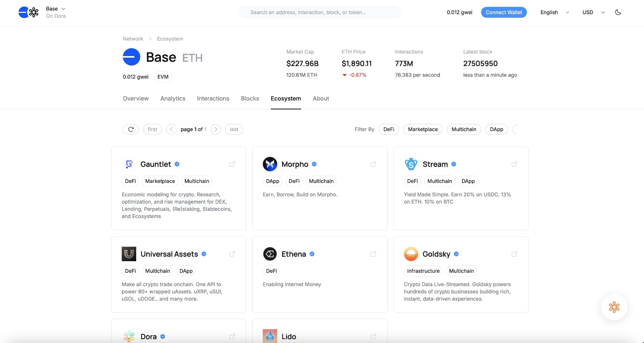This screenshot has width=644, height=343.
Task: Click the refresh list icon
Action: pos(131,129)
